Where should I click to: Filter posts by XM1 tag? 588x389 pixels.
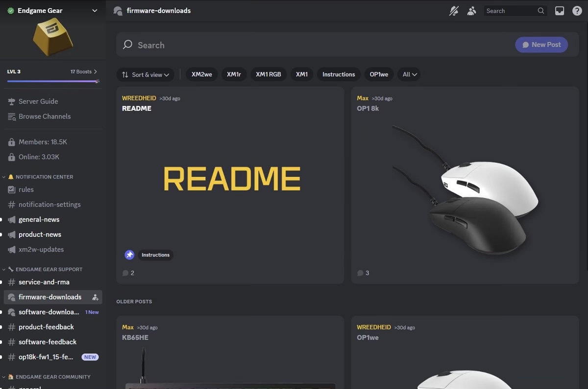pyautogui.click(x=302, y=75)
